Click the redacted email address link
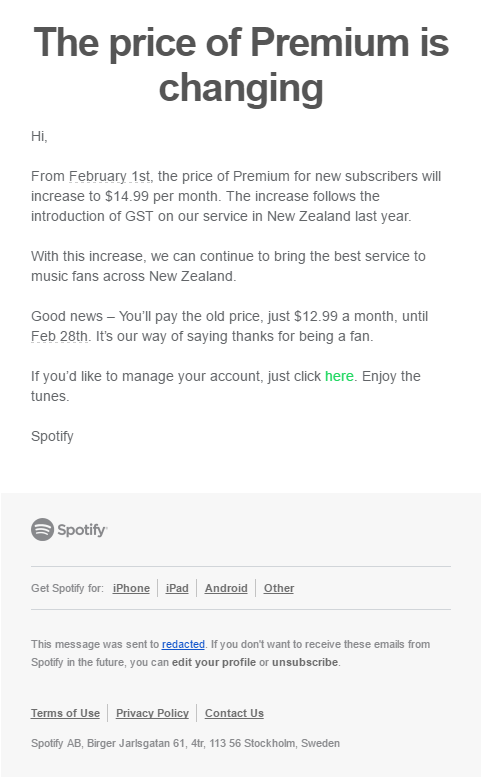The image size is (484, 778). pos(183,644)
